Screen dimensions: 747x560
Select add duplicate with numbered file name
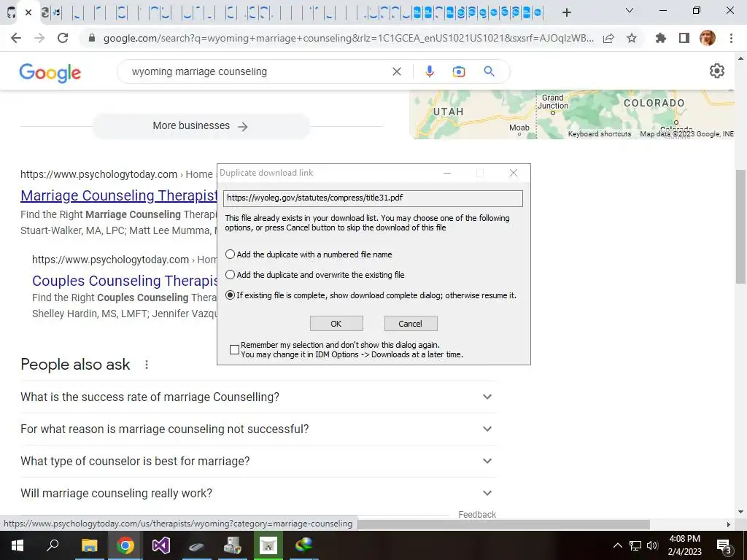tap(230, 254)
